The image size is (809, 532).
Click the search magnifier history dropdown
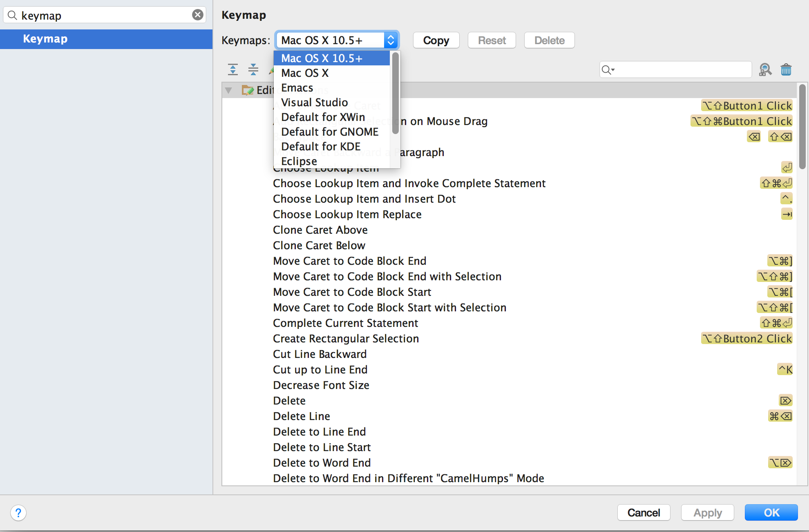click(608, 70)
